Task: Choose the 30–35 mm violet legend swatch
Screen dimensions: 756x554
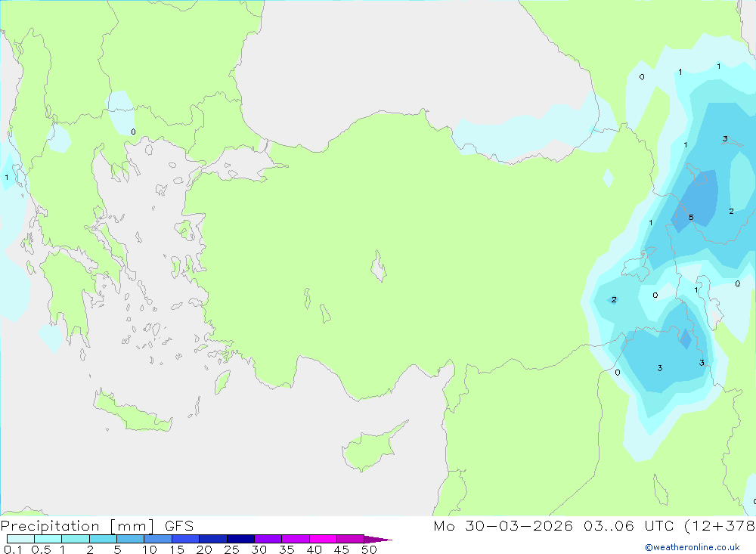Action: coord(268,539)
